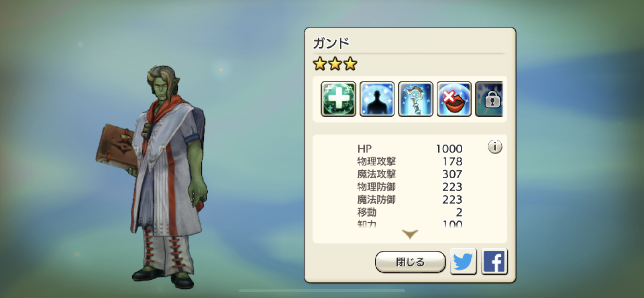Viewport: 644px width, 298px height.
Task: Open the staff skill icon
Action: tap(415, 99)
